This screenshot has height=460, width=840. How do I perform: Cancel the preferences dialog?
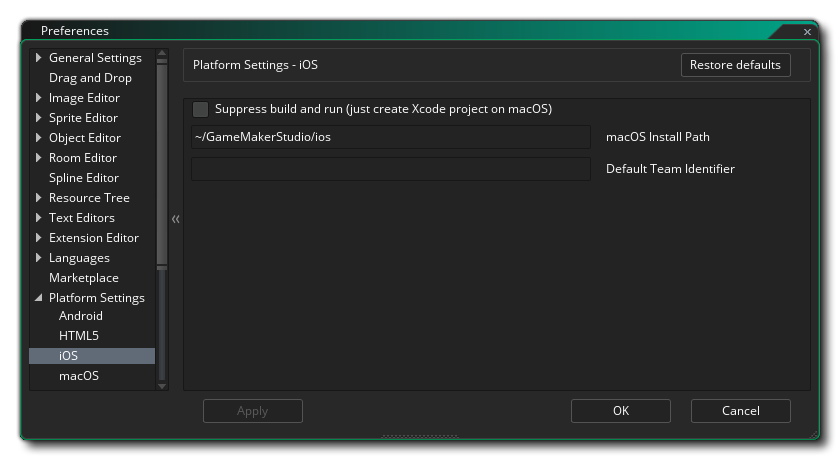tap(740, 411)
